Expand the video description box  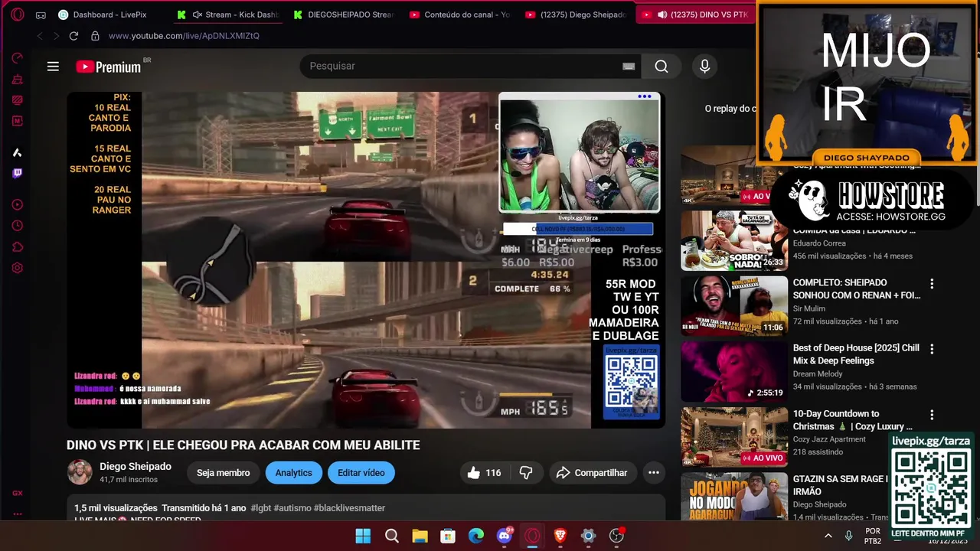pyautogui.click(x=365, y=509)
